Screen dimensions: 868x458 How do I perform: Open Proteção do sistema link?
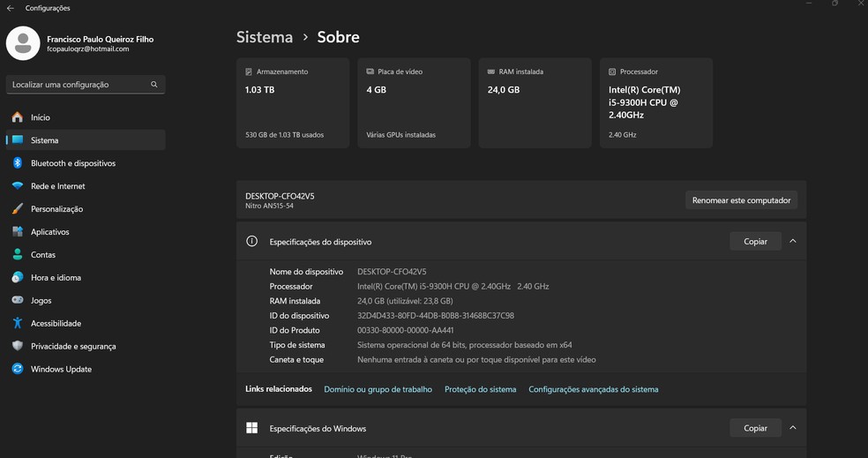click(x=480, y=389)
